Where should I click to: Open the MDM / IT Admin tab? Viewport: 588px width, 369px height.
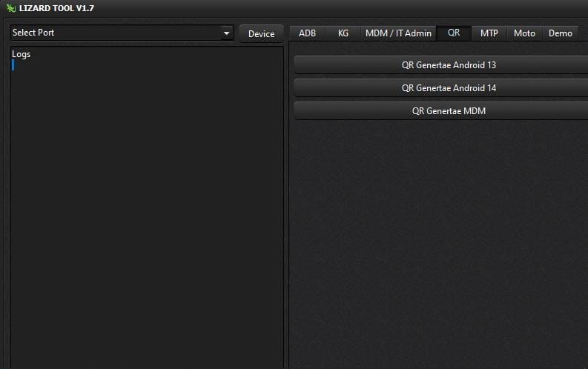coord(398,33)
